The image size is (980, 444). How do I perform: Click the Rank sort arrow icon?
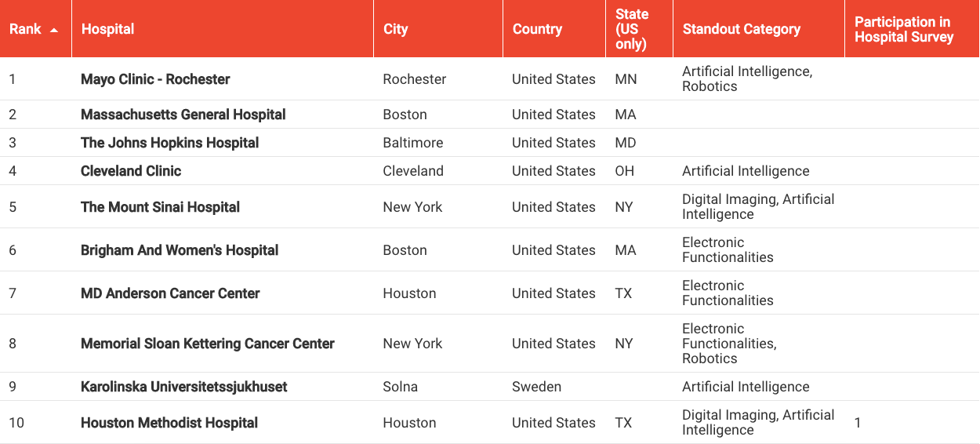54,30
